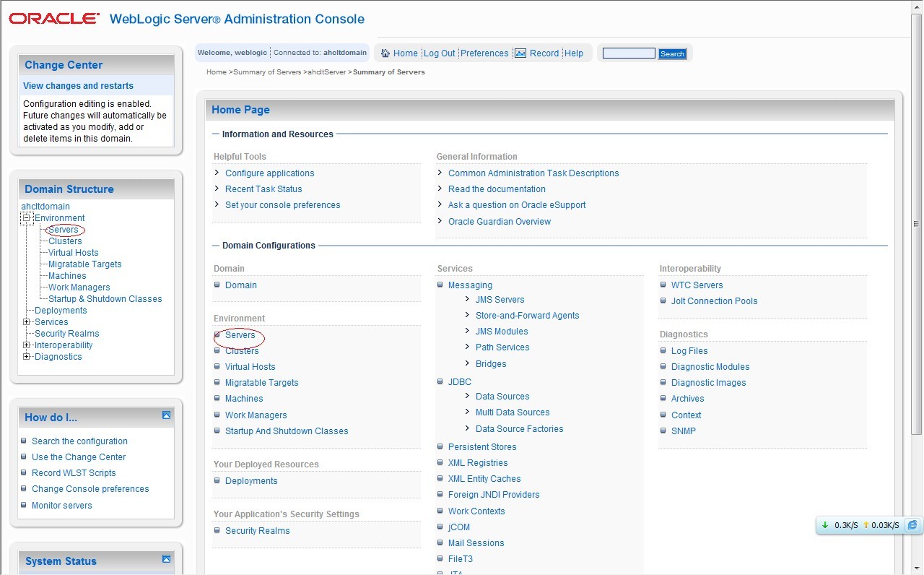The image size is (924, 575).
Task: Click the Home icon in the top toolbar
Action: point(385,53)
